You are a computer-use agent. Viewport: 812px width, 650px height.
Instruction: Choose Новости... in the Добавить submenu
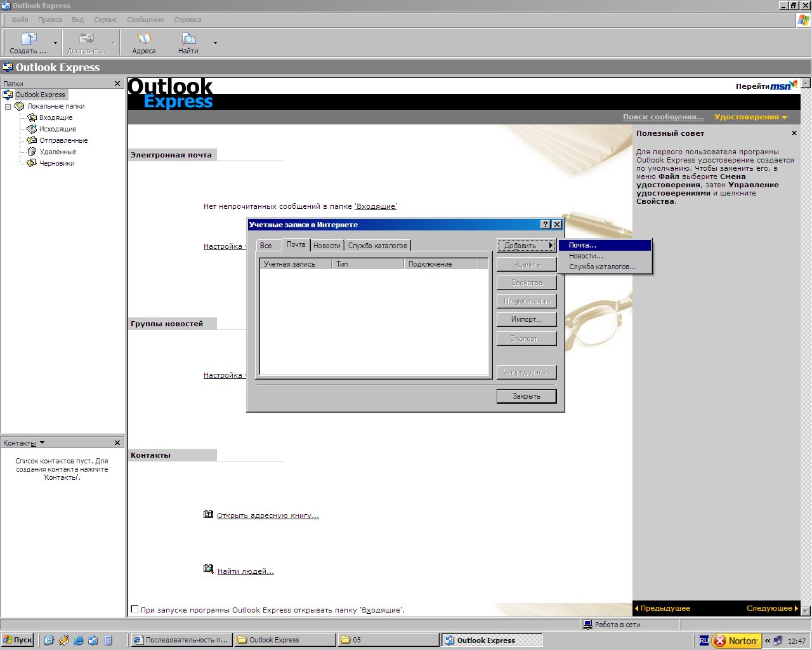point(605,256)
